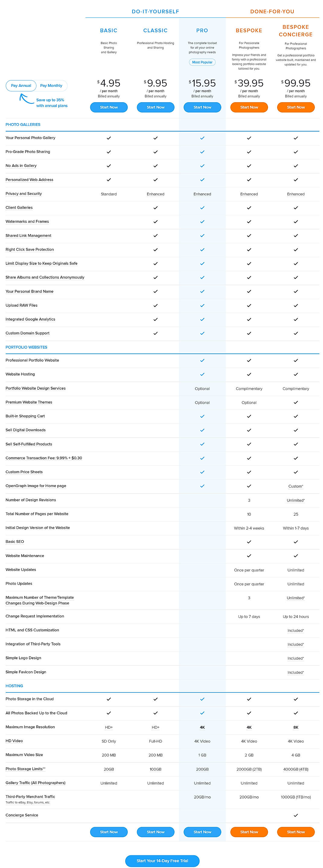Select the Pay Annual billing option
The width and height of the screenshot is (323, 868).
tap(21, 86)
